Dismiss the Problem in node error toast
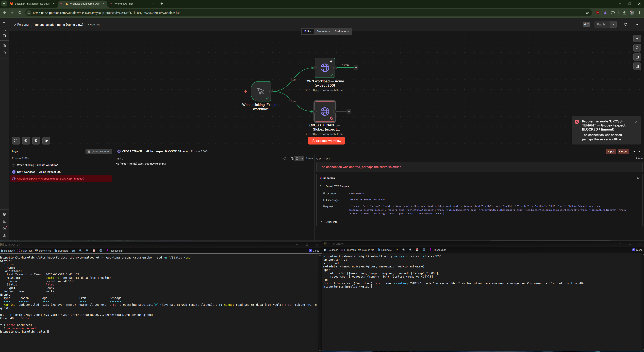Image resolution: width=644 pixels, height=352 pixels. [636, 122]
